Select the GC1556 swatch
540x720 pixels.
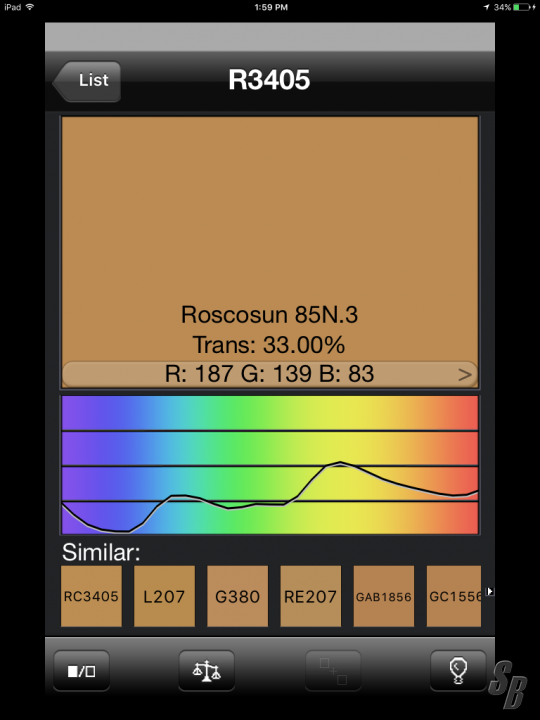pyautogui.click(x=454, y=596)
